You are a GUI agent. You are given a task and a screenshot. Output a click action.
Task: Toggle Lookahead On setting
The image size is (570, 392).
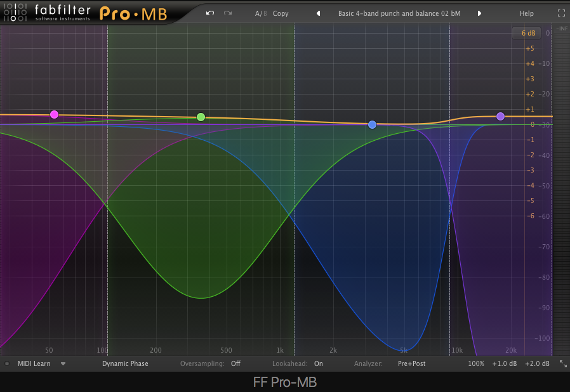(x=319, y=363)
